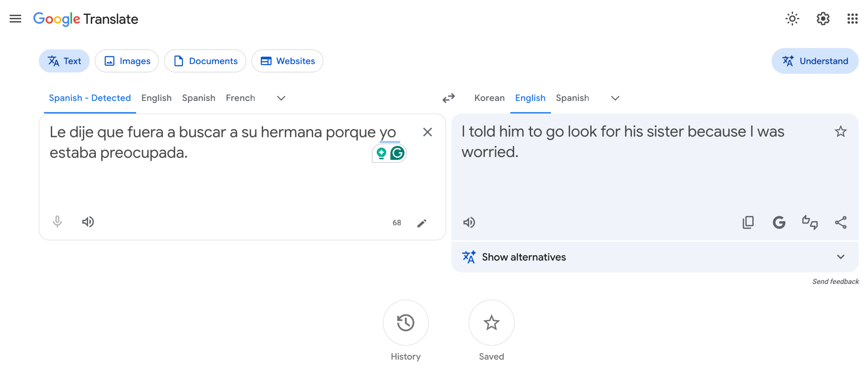Choose English as source language
The height and width of the screenshot is (377, 868).
tap(156, 98)
